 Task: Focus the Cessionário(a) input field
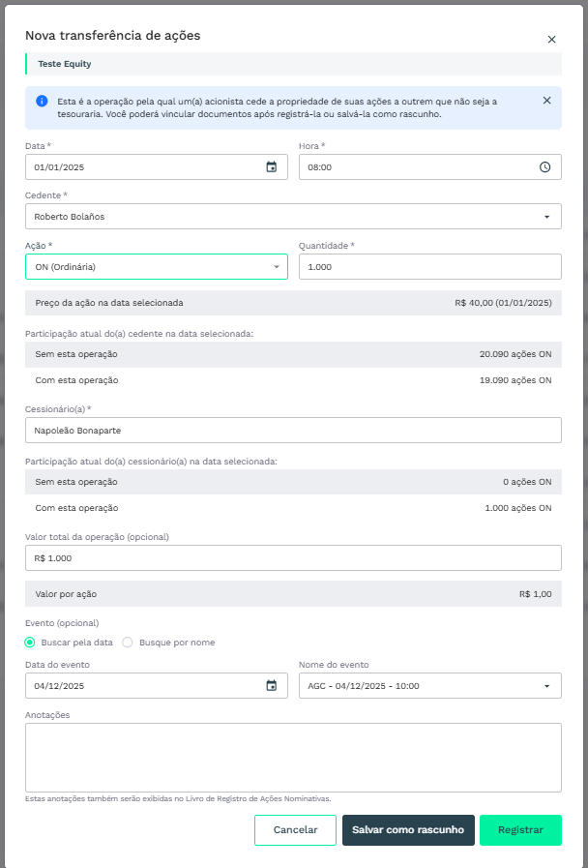pyautogui.click(x=293, y=431)
